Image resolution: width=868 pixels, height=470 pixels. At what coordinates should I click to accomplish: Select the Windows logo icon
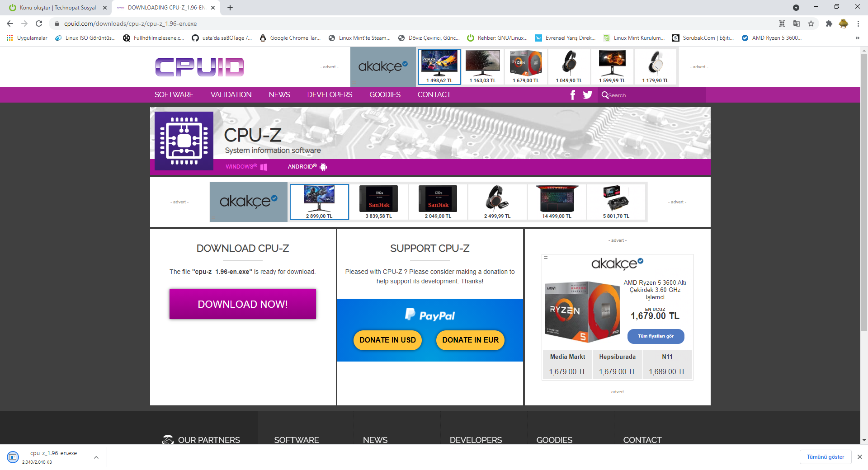click(x=264, y=167)
